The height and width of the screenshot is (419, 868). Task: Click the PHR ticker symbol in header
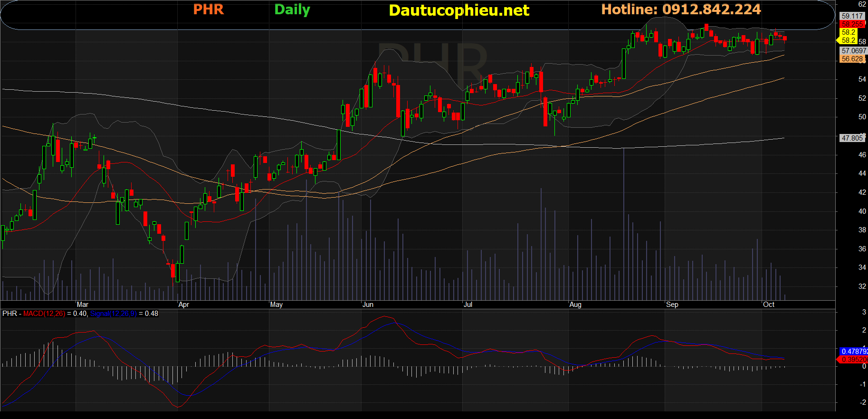(208, 10)
